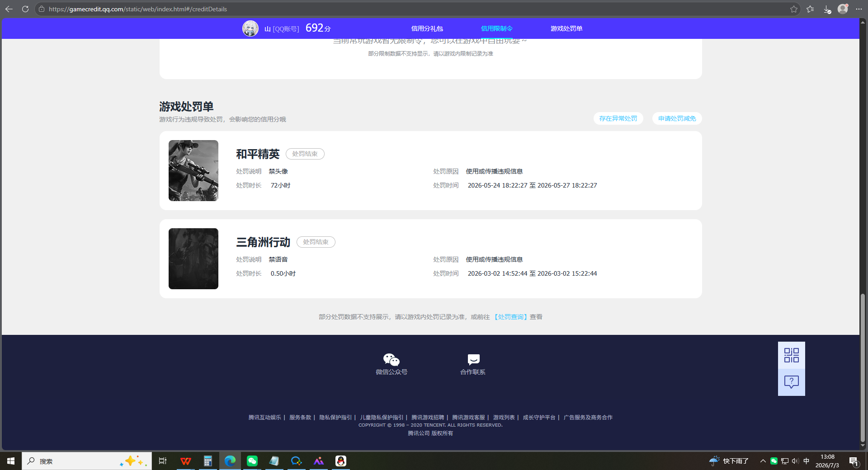This screenshot has width=868, height=470.
Task: Click the taskbar clock showing 13:08
Action: 827,461
